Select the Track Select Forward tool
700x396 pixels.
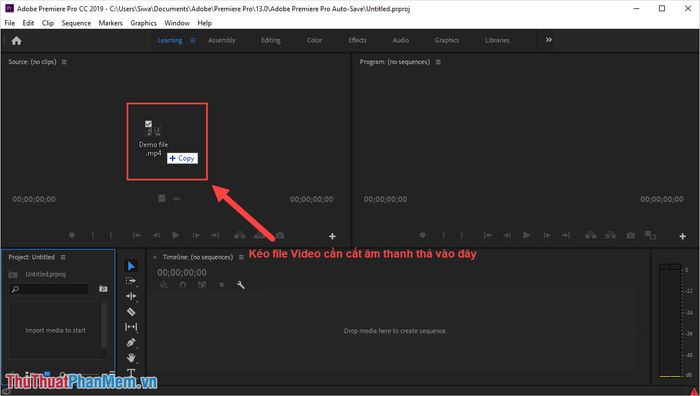[x=131, y=281]
